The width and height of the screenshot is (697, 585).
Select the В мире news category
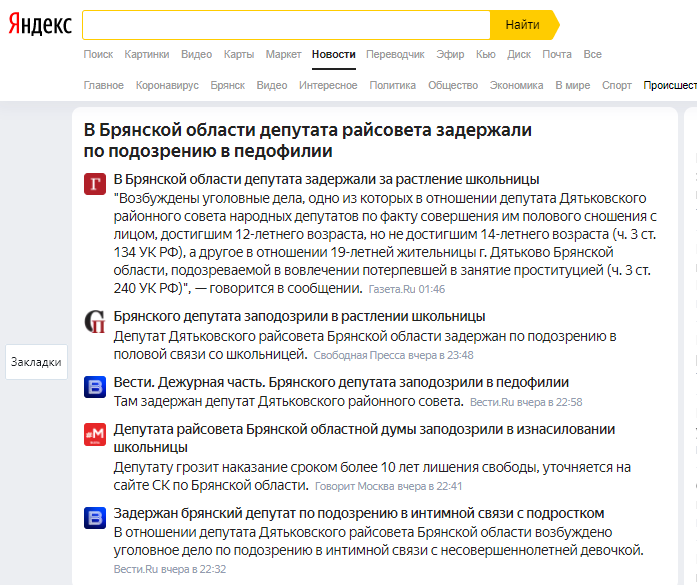pyautogui.click(x=573, y=85)
